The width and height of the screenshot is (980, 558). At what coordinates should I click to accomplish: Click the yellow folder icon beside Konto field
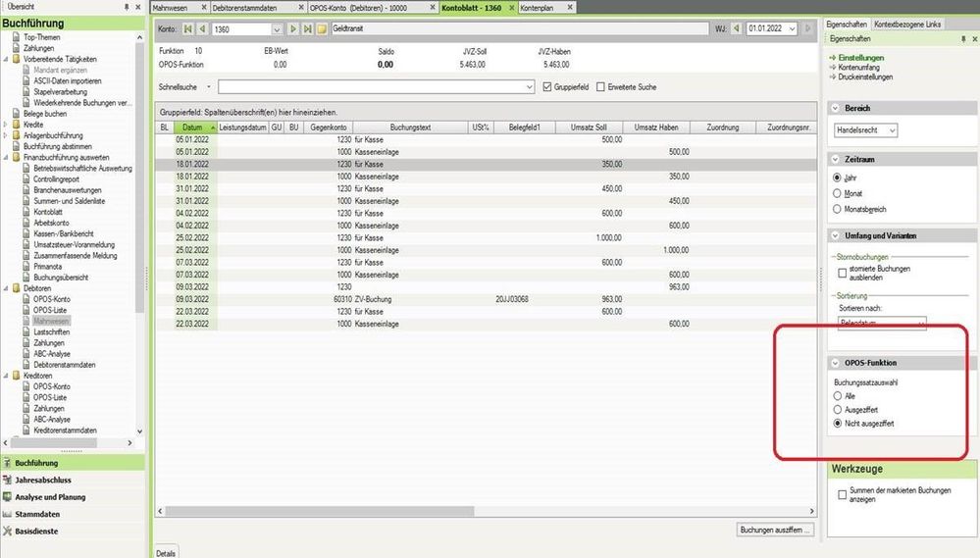pos(322,30)
